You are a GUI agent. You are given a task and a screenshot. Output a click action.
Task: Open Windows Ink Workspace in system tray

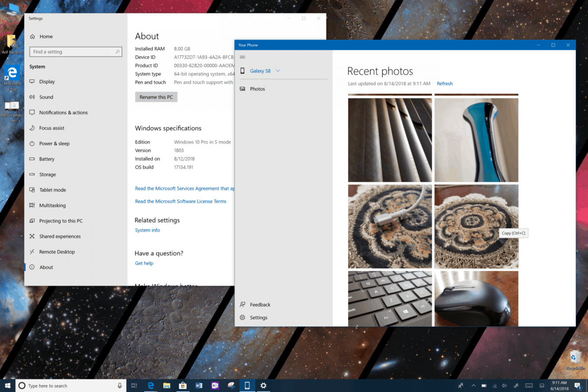point(516,386)
